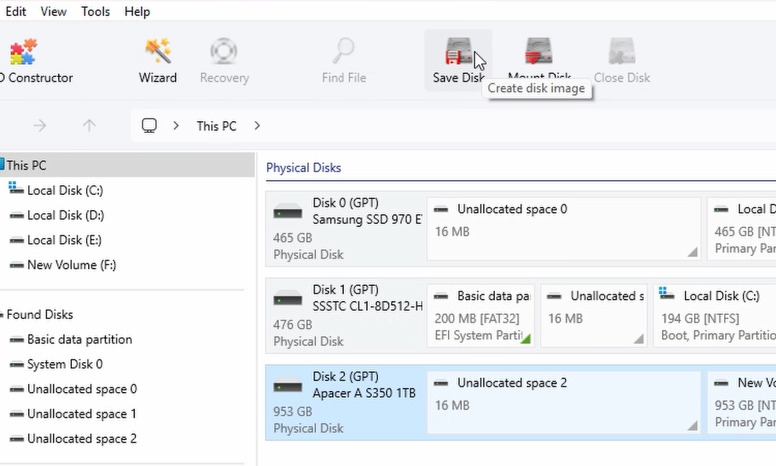
Task: Click the chevron before This PC in the breadcrumb
Action: tap(176, 126)
